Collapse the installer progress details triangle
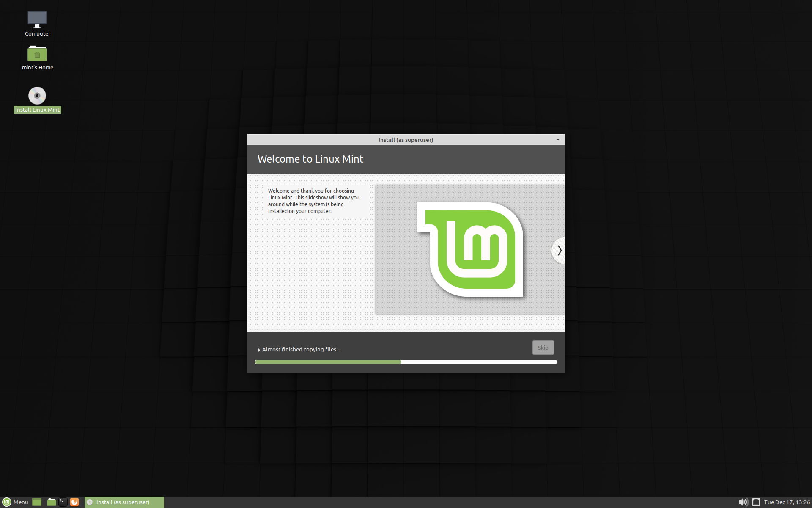Image resolution: width=812 pixels, height=508 pixels. (x=259, y=350)
